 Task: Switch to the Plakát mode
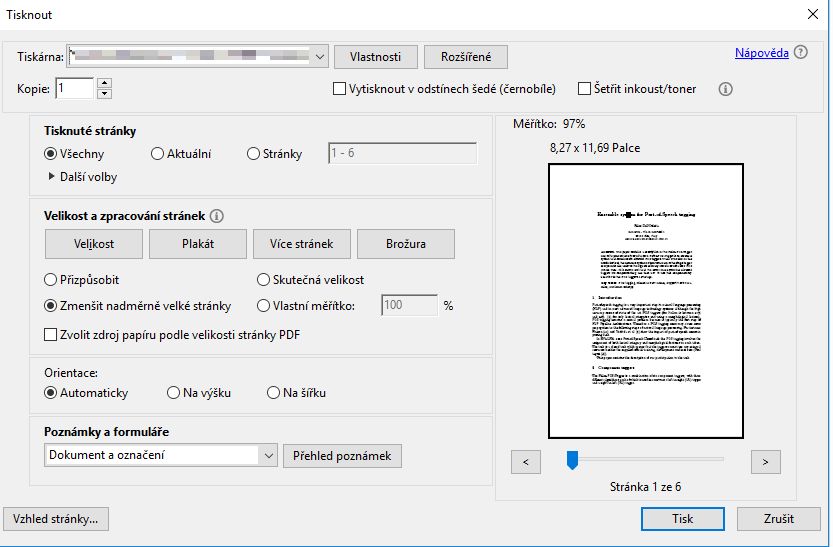[x=198, y=244]
